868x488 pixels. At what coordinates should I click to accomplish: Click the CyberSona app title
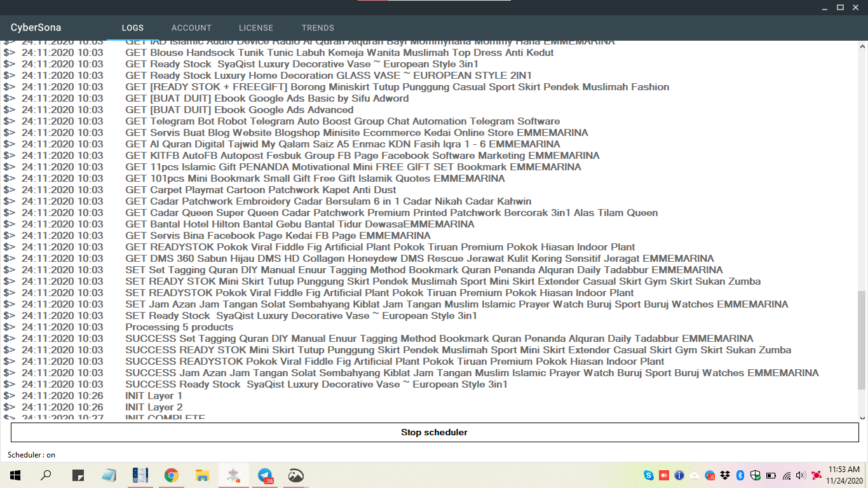[x=36, y=27]
